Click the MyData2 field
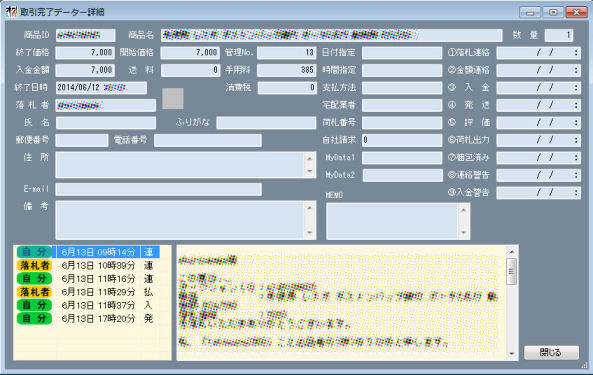This screenshot has height=375, width=593. pyautogui.click(x=402, y=175)
